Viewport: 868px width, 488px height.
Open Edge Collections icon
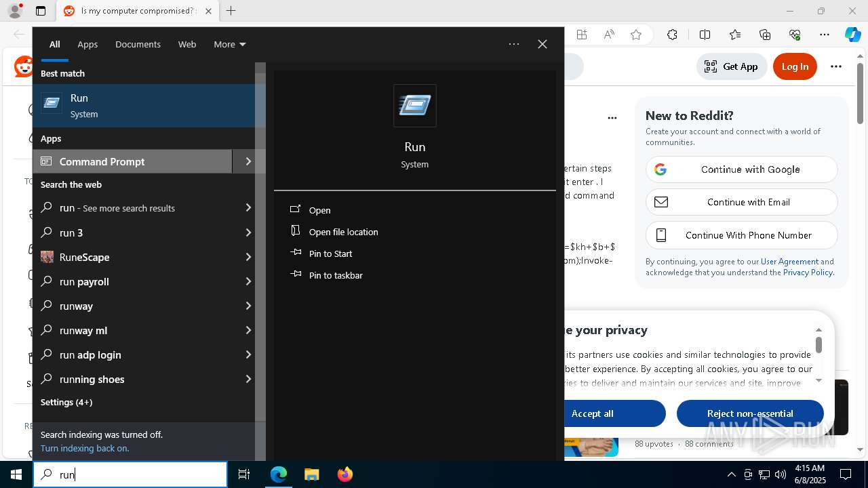coord(765,35)
